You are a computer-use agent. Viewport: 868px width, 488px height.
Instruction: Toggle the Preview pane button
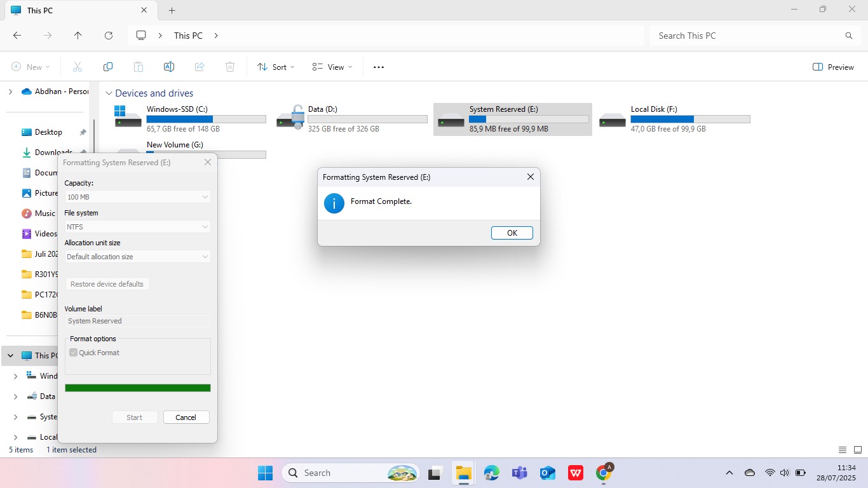[x=833, y=67]
